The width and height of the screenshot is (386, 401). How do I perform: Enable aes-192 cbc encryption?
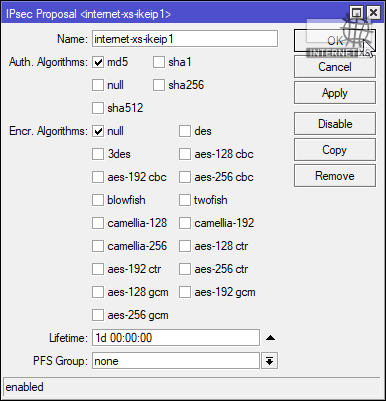point(98,177)
